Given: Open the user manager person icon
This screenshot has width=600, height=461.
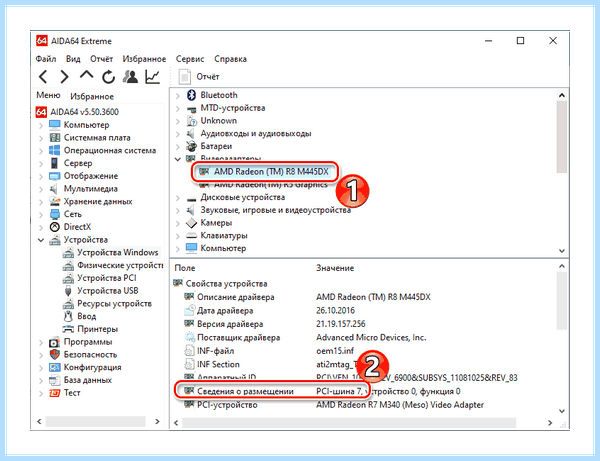Looking at the screenshot, I should 130,77.
